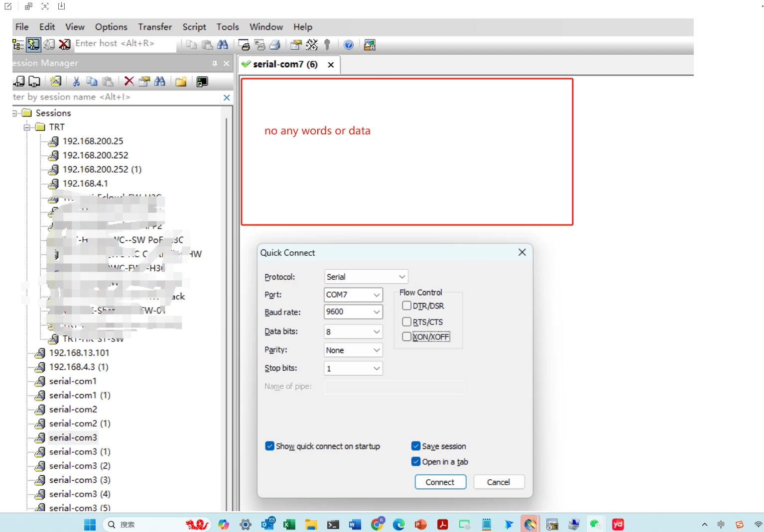Enable DTR/DSR flow control

407,306
